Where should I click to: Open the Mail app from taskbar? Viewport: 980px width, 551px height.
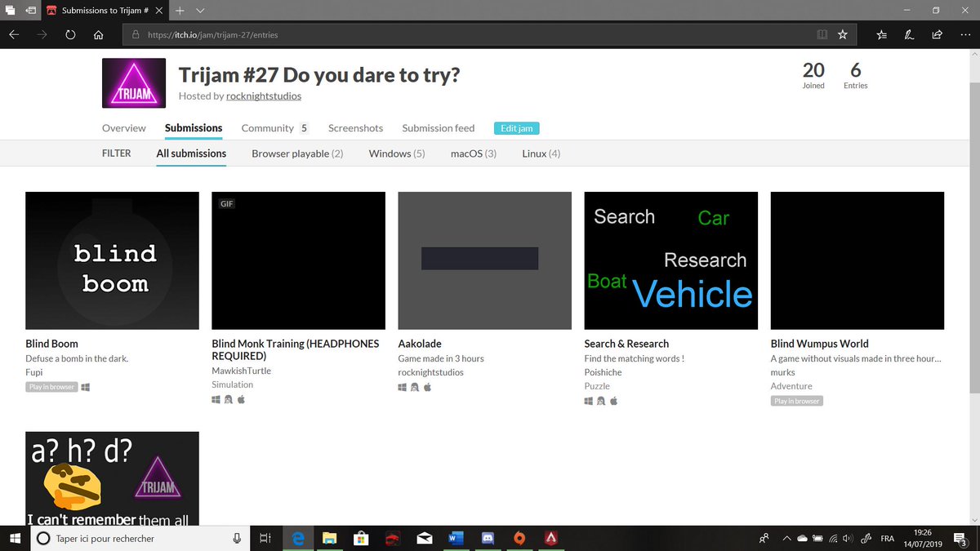coord(424,538)
